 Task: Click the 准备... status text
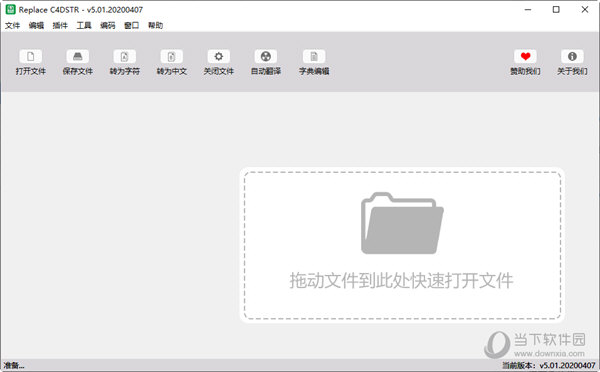(x=14, y=365)
